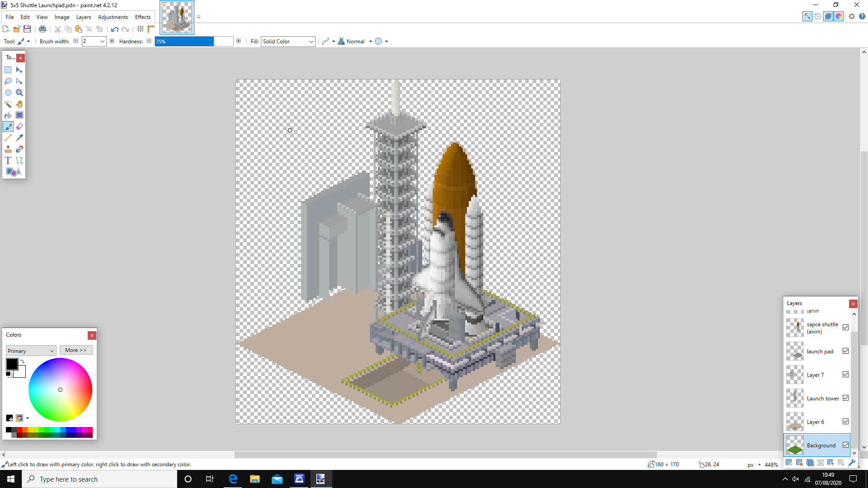Open the Edit menu
The height and width of the screenshot is (488, 868).
coord(25,17)
